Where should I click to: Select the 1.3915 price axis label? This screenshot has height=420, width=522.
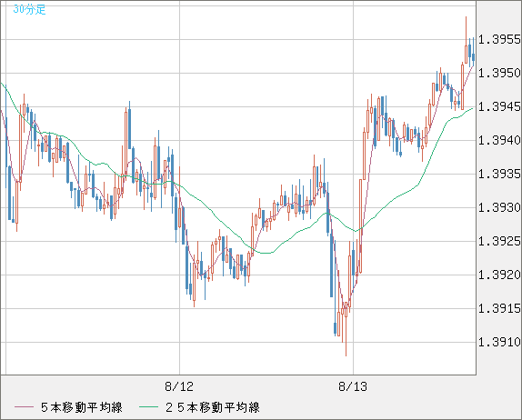point(499,308)
